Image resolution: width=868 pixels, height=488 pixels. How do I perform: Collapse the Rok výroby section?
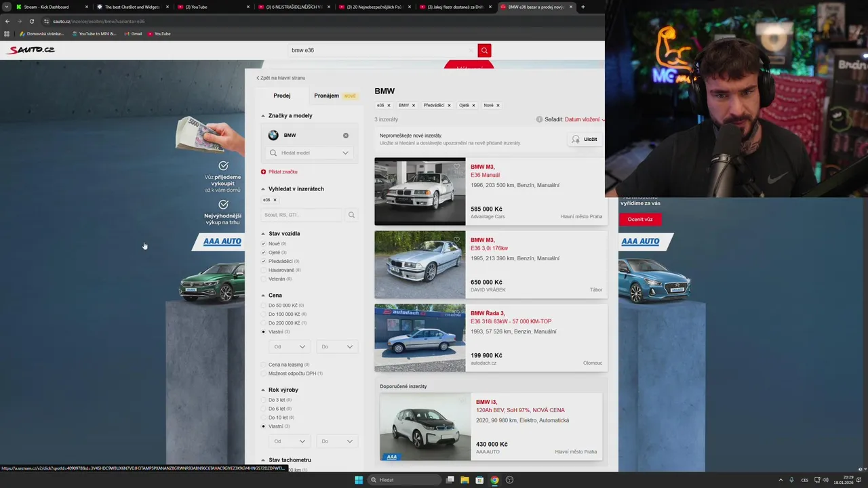tap(263, 390)
